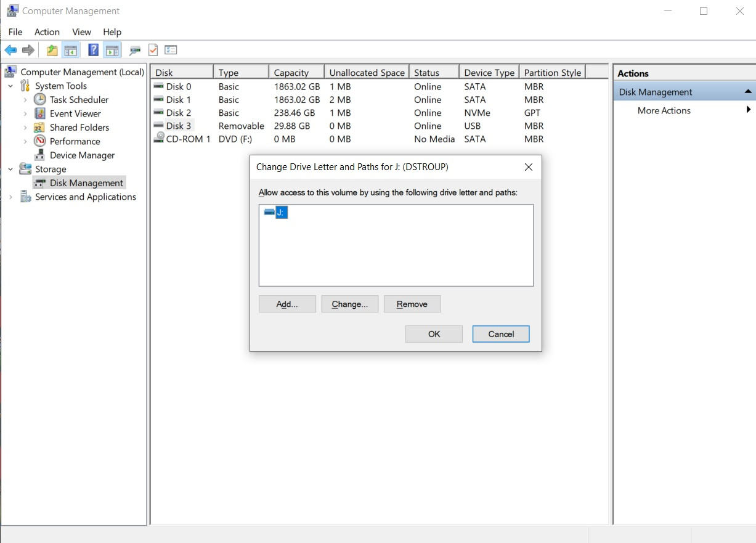
Task: Collapse the Disk Management actions section
Action: (x=748, y=92)
